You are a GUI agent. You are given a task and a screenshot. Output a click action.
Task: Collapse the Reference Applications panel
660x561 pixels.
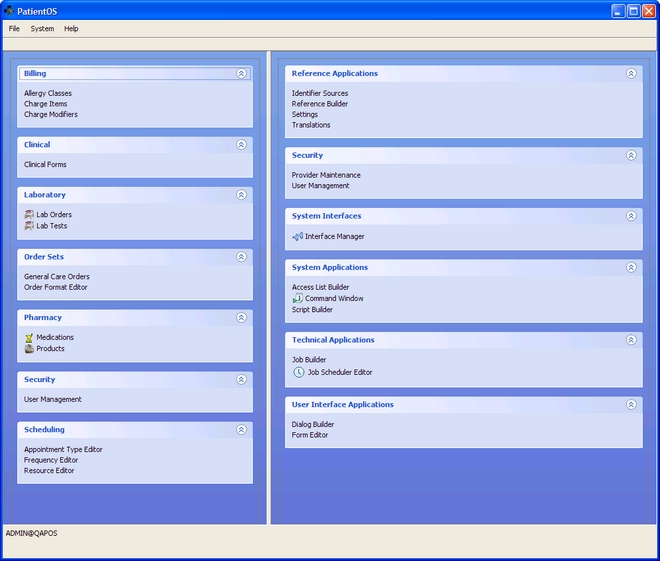pyautogui.click(x=631, y=74)
